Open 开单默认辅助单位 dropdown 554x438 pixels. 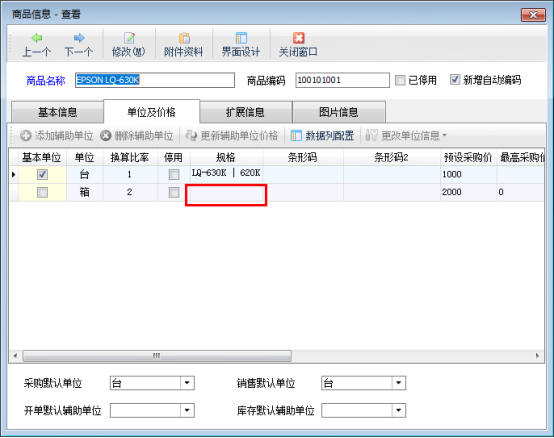coord(187,410)
